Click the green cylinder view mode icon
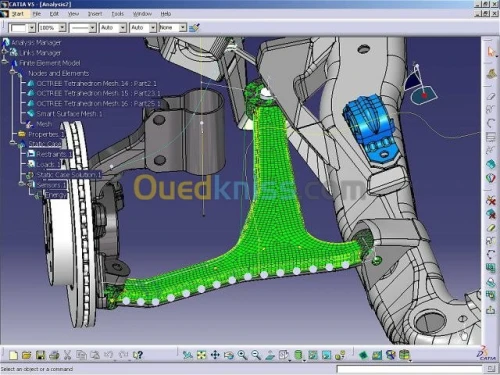This screenshot has width=500, height=375. point(298,355)
